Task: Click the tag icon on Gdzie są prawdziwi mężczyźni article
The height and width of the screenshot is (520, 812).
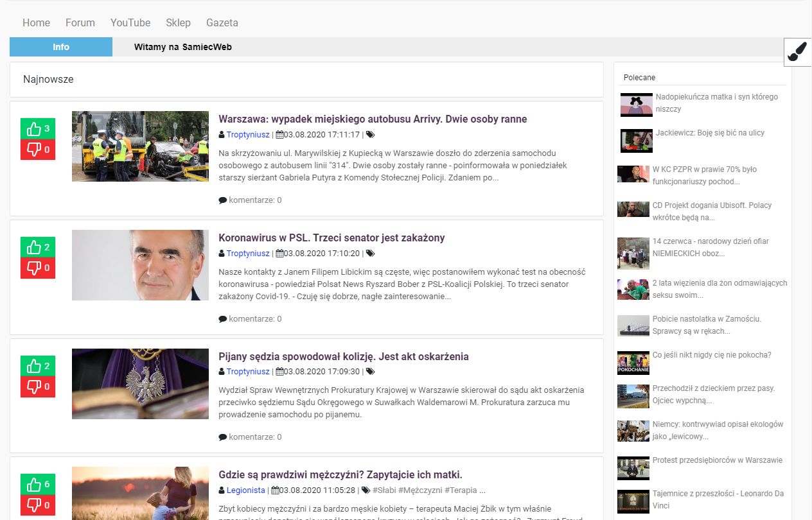Action: click(x=366, y=490)
